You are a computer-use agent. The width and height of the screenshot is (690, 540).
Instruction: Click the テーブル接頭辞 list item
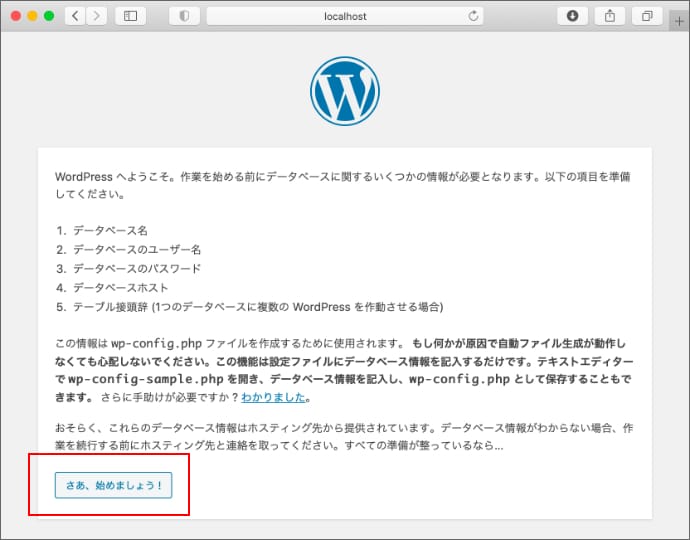tap(257, 306)
